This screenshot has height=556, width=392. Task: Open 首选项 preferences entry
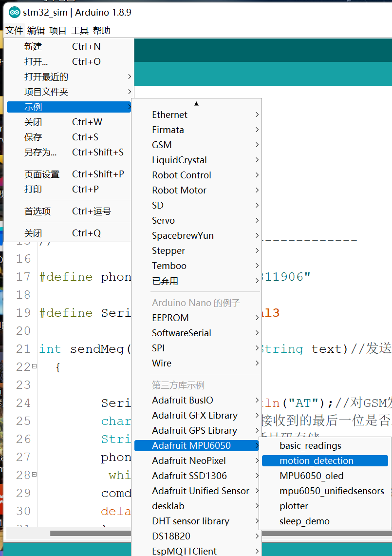[69, 211]
